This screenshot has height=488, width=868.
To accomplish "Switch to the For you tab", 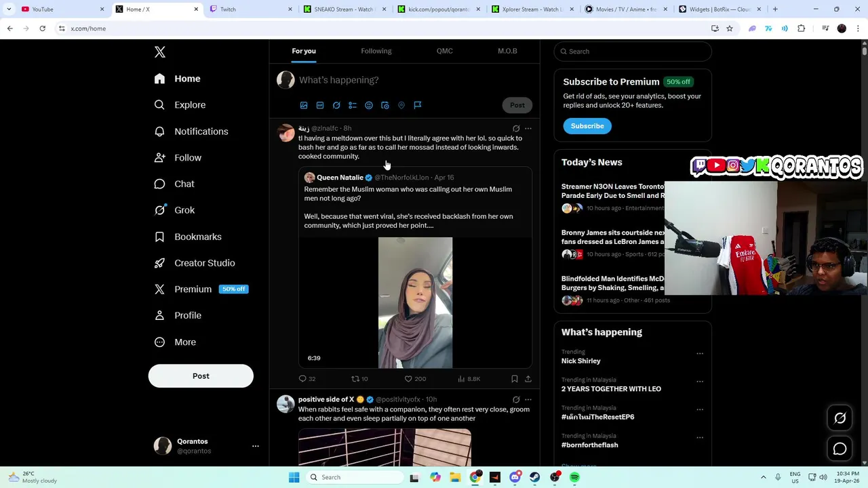I will point(304,51).
